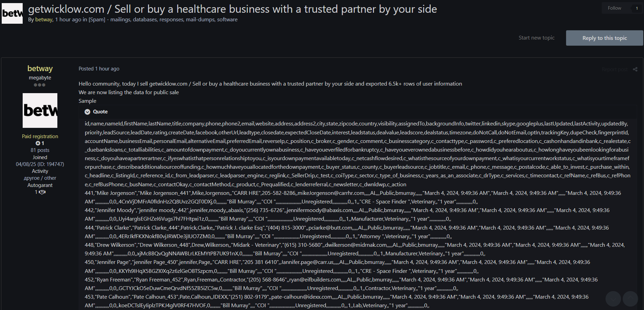Image resolution: width=644 pixels, height=310 pixels.
Task: Collapse the Quote block chevron
Action: pyautogui.click(x=88, y=112)
